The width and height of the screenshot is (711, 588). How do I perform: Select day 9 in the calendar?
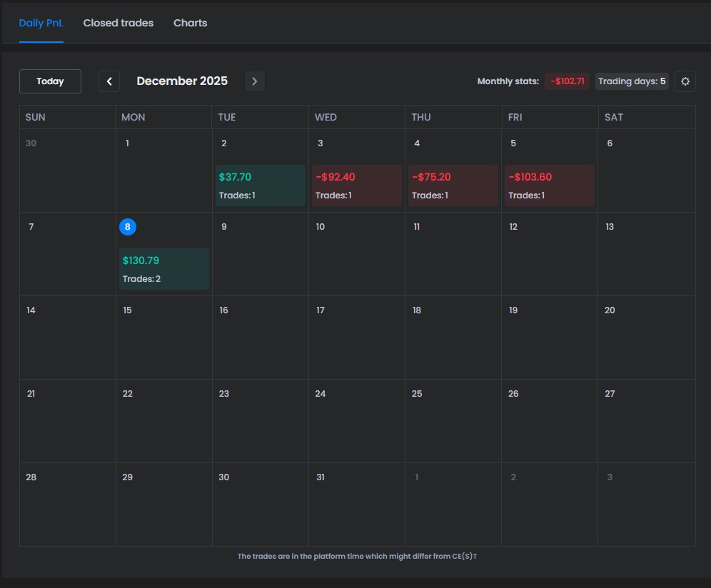pos(223,227)
